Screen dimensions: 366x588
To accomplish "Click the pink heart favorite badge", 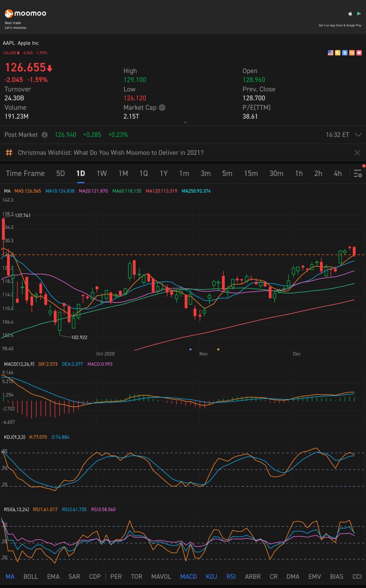I will click(359, 53).
